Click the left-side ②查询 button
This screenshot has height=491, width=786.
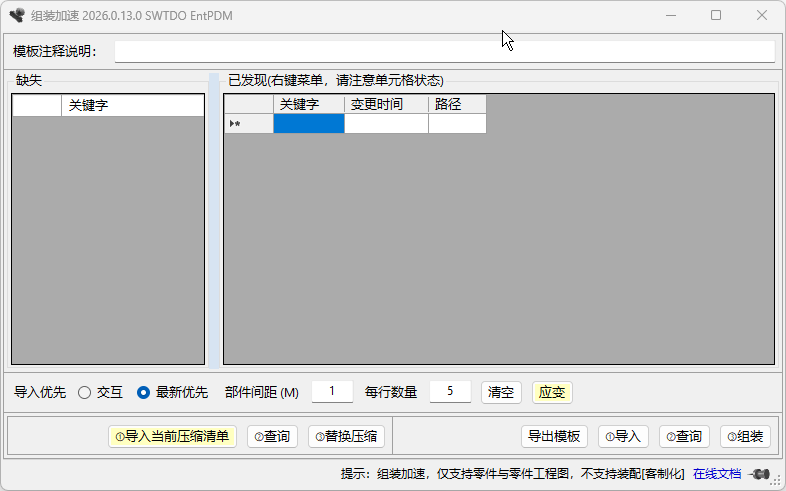coord(272,436)
